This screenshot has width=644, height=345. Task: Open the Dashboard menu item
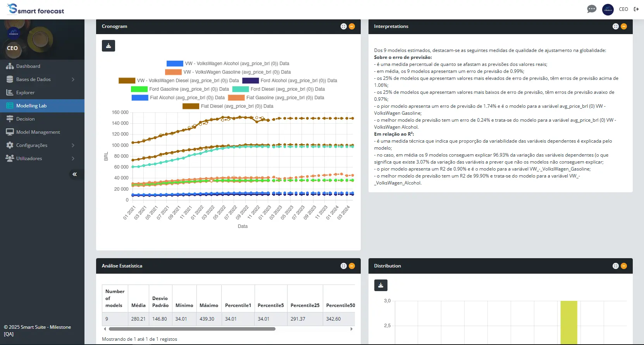tap(28, 66)
